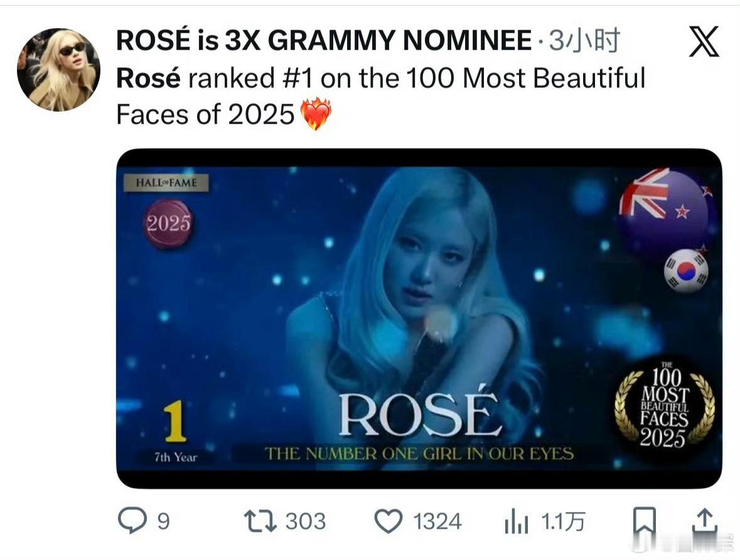Click the repost count 303
740x560 pixels.
(308, 520)
